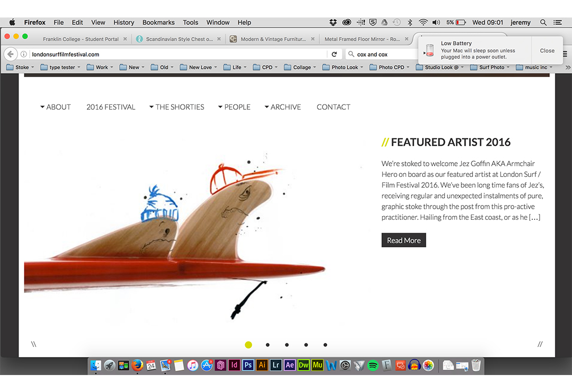
Task: Open the Bookmarks menu in menu bar
Action: pos(158,22)
